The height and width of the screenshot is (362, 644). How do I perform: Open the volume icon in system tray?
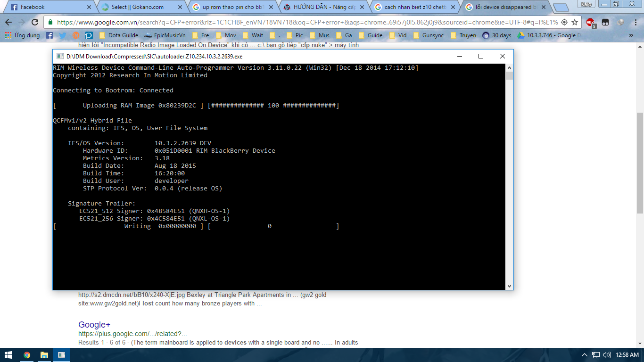[x=607, y=355]
